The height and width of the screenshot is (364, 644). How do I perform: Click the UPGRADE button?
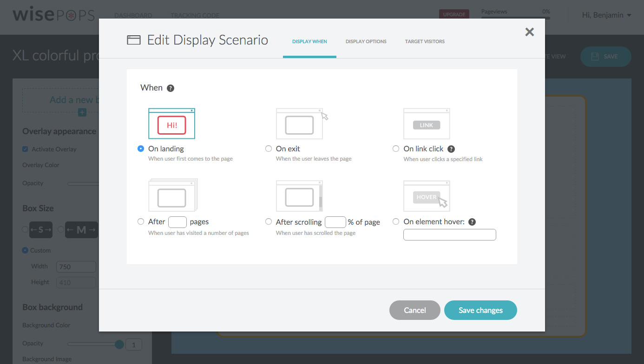[x=454, y=14]
